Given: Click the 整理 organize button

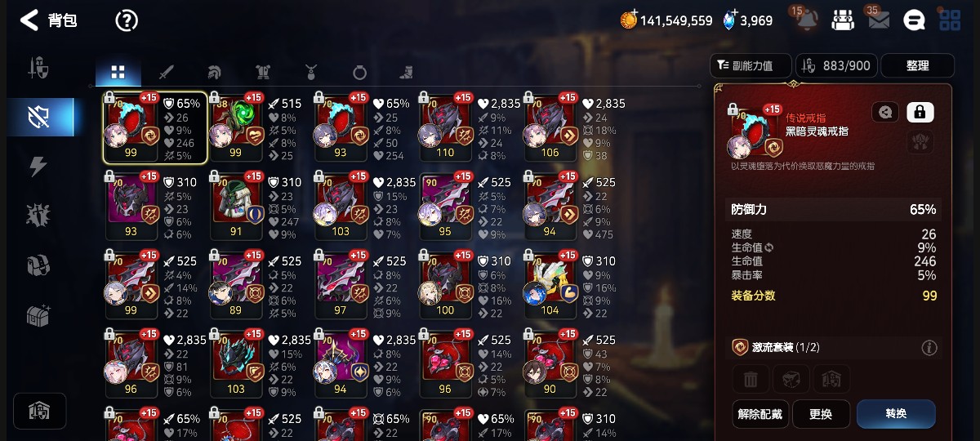Looking at the screenshot, I should click(x=918, y=65).
